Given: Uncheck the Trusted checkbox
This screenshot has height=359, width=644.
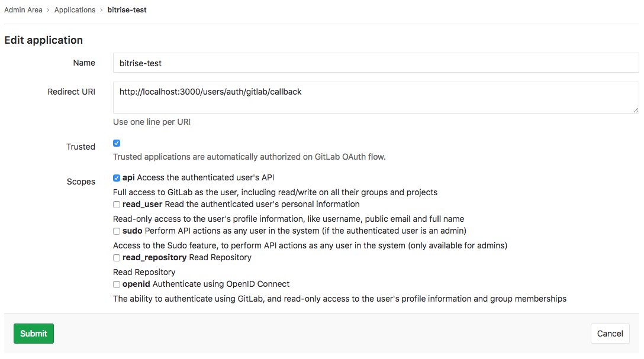Looking at the screenshot, I should [x=117, y=143].
